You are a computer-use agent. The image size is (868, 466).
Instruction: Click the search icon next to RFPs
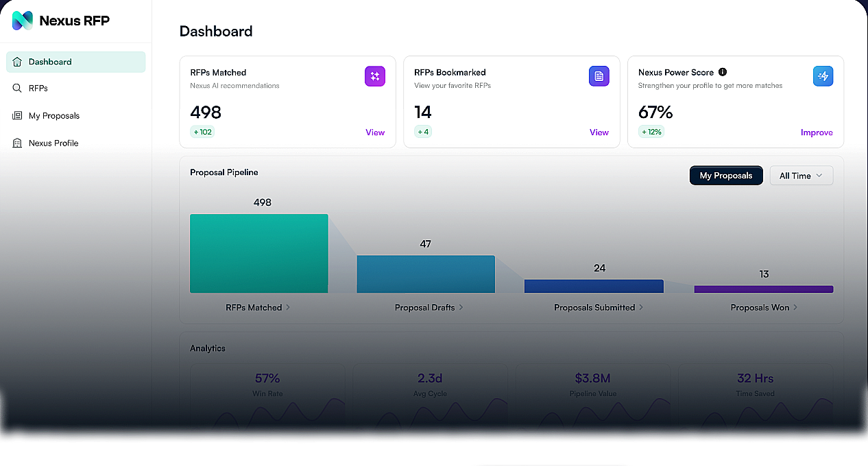pos(16,88)
